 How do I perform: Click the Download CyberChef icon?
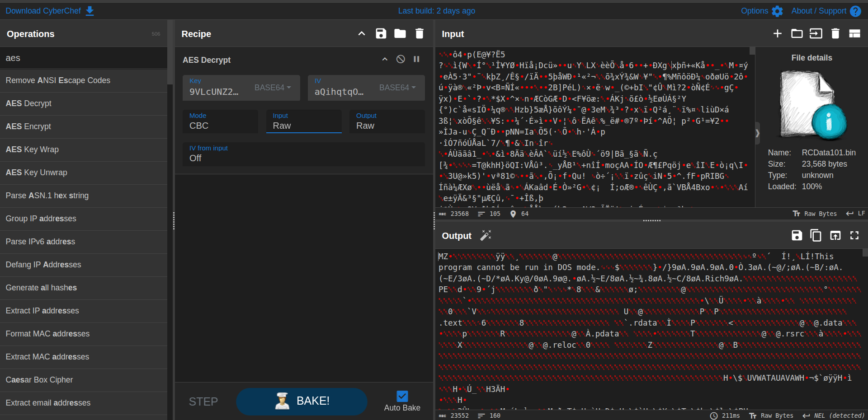point(90,11)
